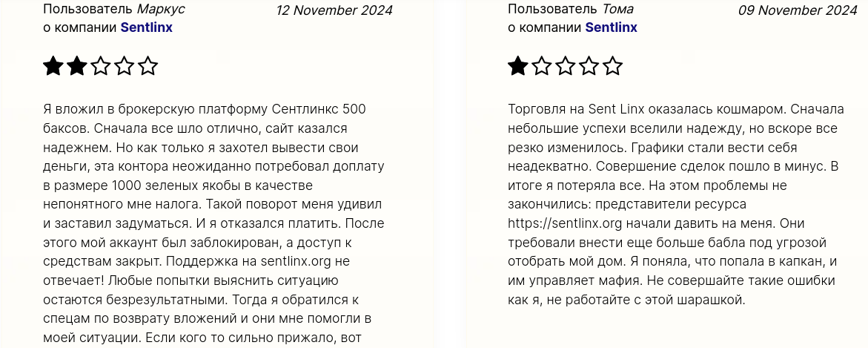This screenshot has width=868, height=348.
Task: Click second star in Тома's review rating
Action: pyautogui.click(x=542, y=67)
